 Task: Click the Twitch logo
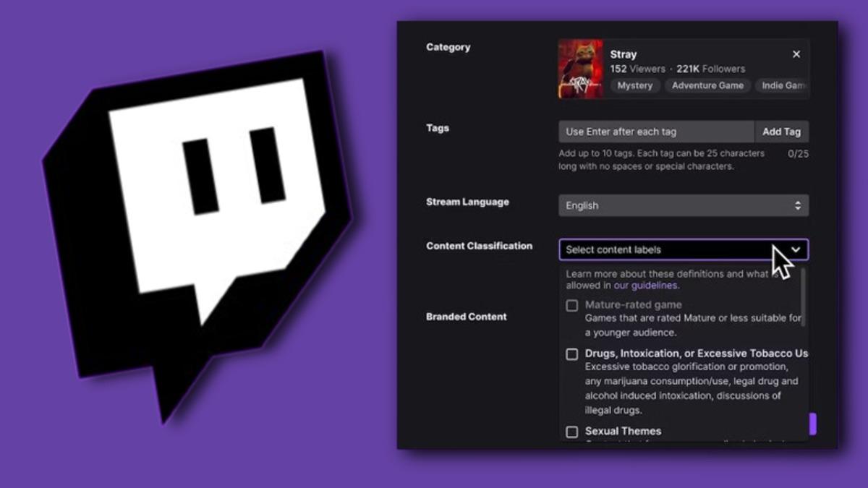pos(199,224)
